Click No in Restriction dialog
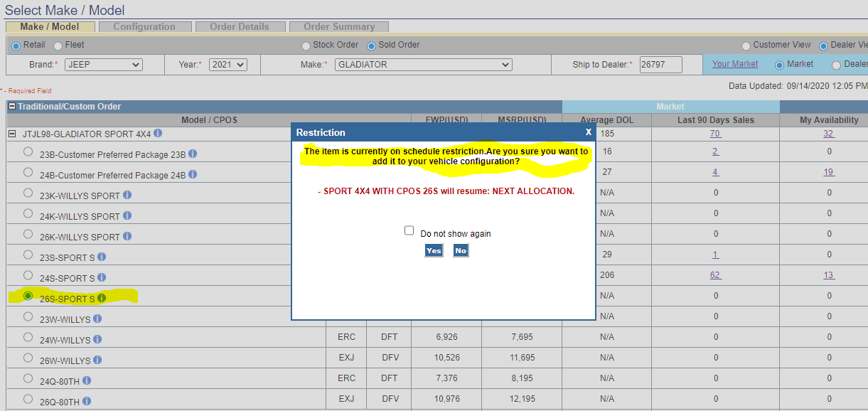This screenshot has height=411, width=868. click(461, 250)
